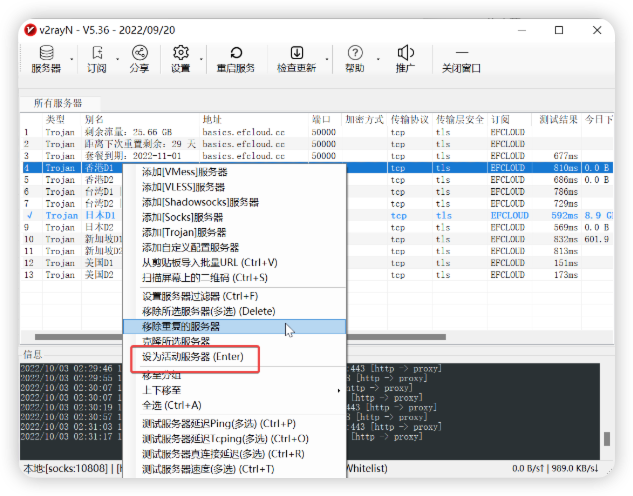
Task: Select server row 美国D2
Action: 99,275
